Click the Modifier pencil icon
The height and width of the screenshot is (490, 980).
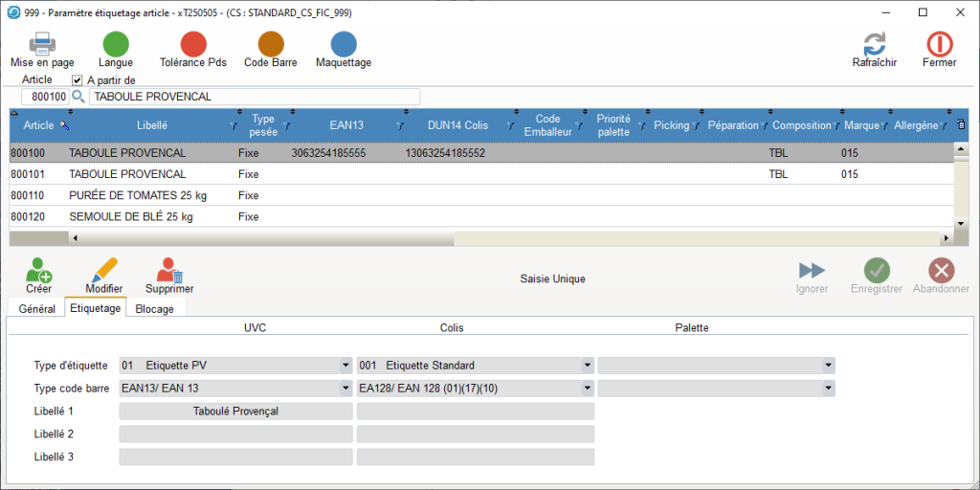pyautogui.click(x=104, y=272)
